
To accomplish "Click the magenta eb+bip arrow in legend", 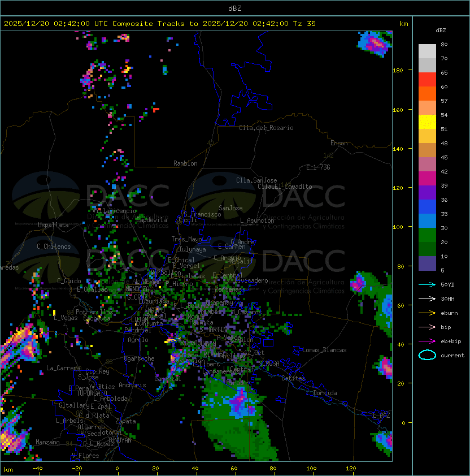I will (x=427, y=341).
